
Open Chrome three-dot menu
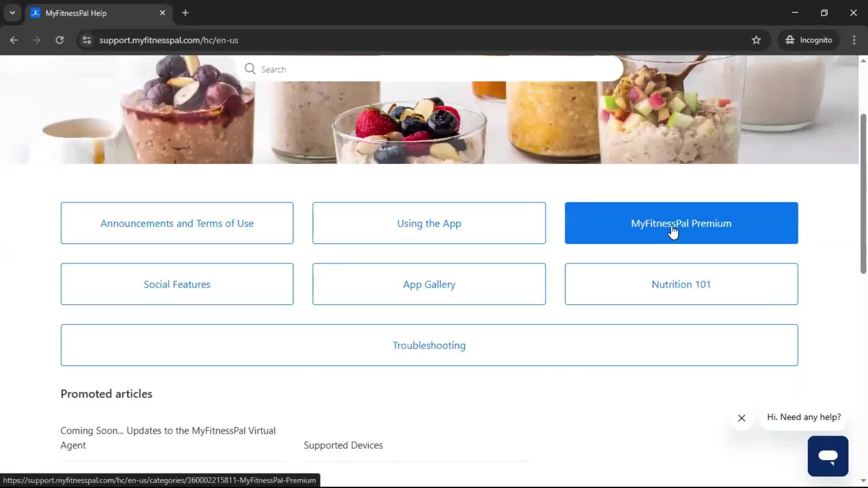tap(854, 40)
